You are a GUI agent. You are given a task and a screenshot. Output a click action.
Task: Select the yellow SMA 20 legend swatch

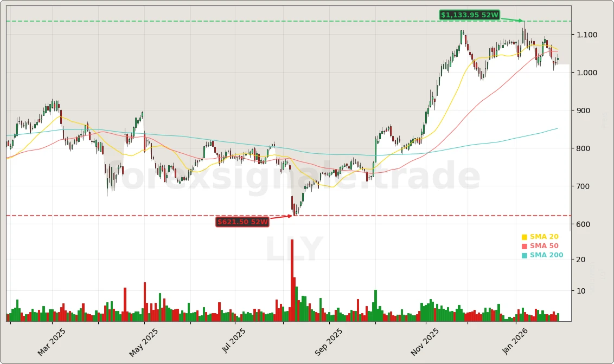tap(524, 236)
